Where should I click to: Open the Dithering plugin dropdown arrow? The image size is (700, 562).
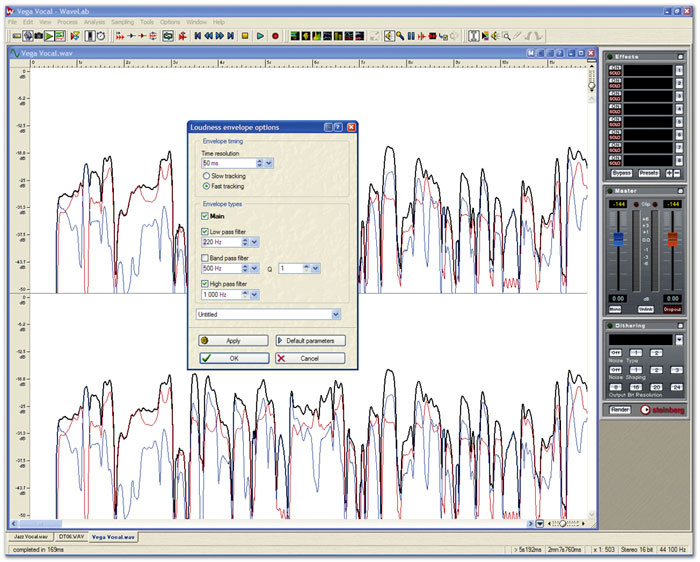click(679, 340)
